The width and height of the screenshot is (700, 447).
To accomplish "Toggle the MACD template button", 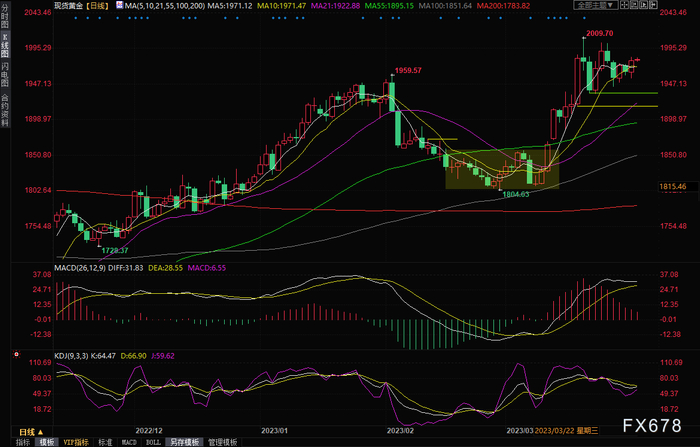I will point(129,442).
